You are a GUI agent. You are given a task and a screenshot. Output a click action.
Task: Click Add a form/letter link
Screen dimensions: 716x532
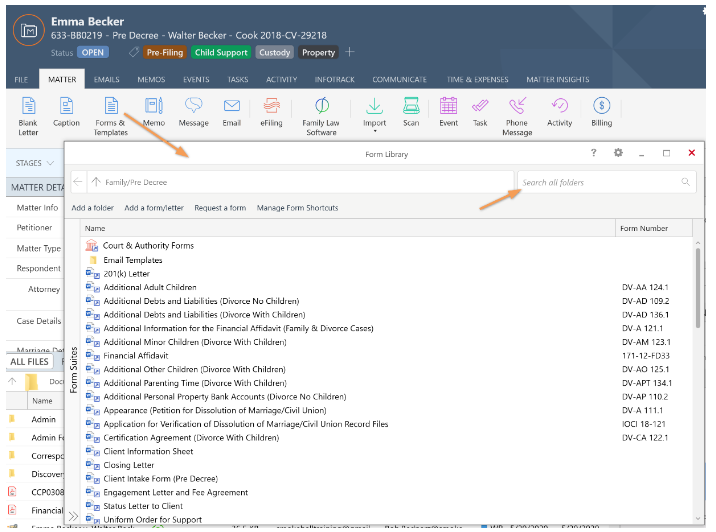(x=154, y=208)
